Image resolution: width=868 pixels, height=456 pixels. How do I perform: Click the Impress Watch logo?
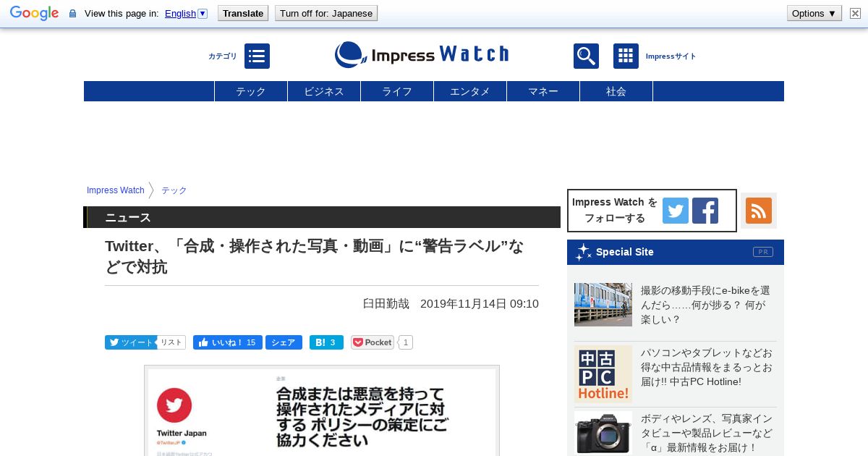[422, 55]
